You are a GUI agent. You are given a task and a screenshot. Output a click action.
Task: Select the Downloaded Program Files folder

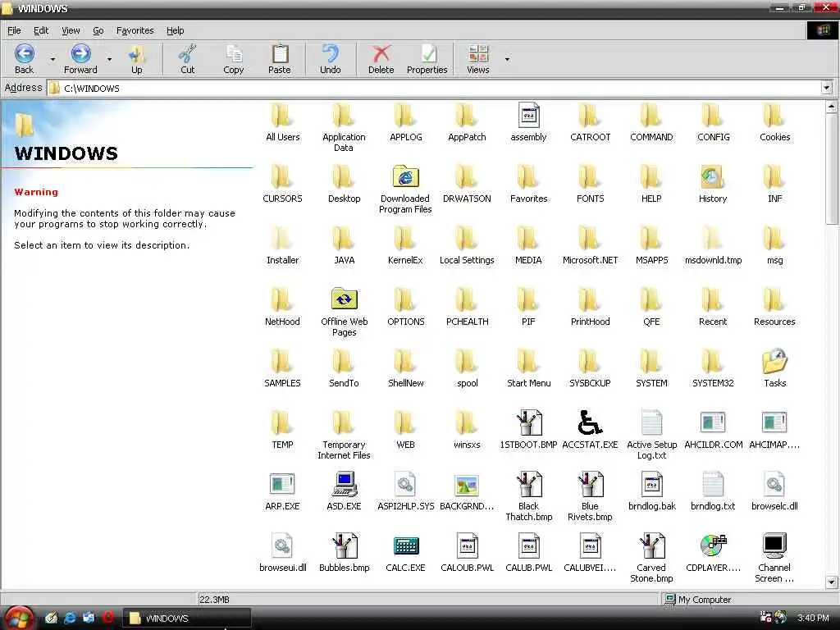coord(405,189)
